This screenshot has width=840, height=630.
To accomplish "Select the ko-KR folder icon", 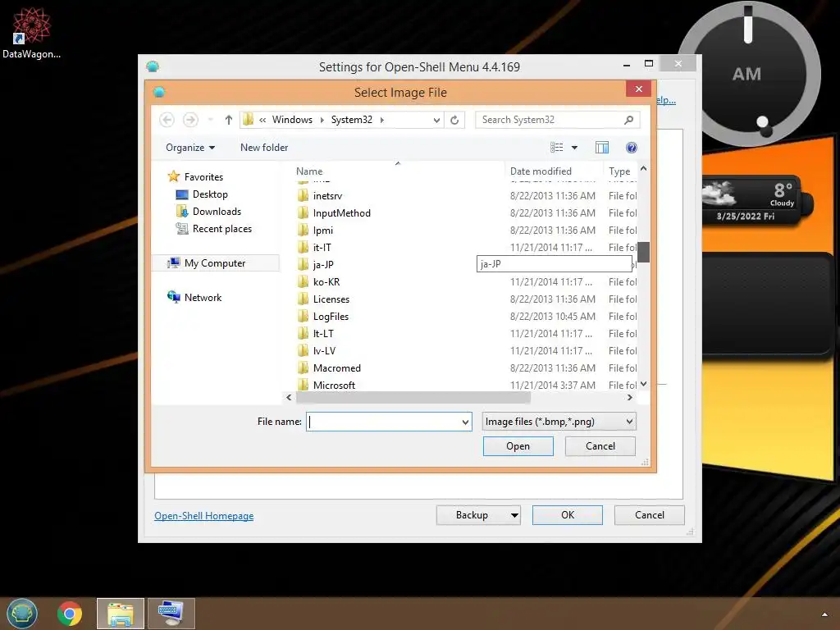I will pyautogui.click(x=304, y=282).
